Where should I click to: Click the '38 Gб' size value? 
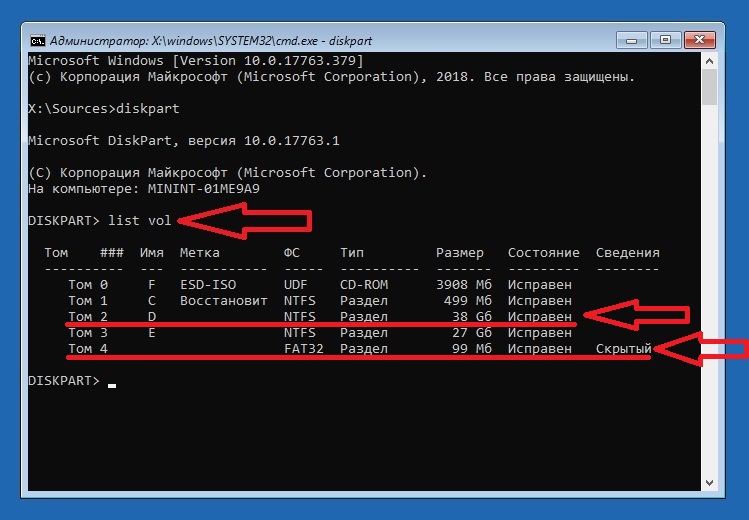[471, 317]
